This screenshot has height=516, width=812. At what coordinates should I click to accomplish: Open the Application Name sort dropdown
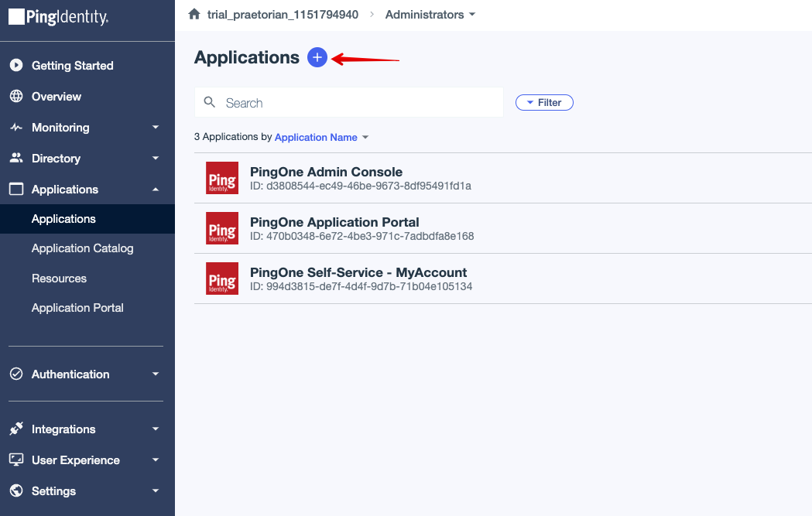[x=321, y=137]
